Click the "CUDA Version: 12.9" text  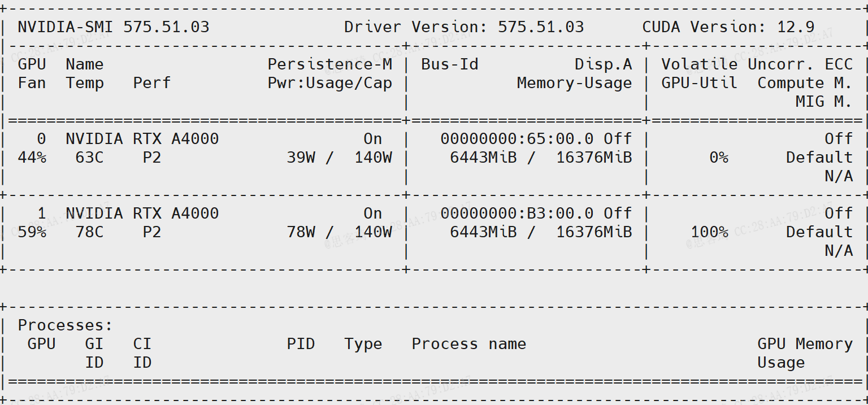(728, 27)
